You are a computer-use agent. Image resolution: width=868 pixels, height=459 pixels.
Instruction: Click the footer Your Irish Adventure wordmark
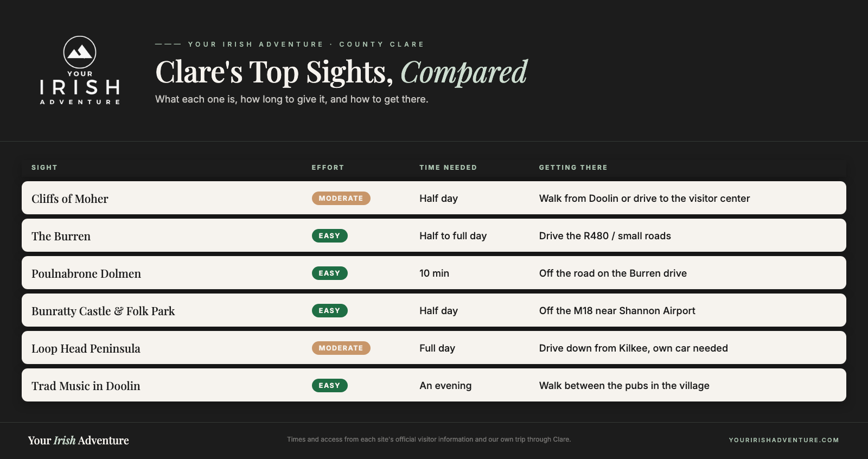(x=79, y=441)
